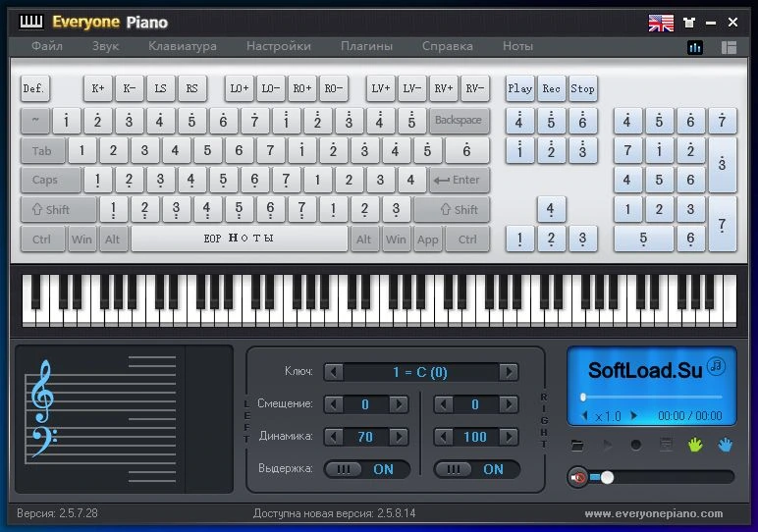Toggle right hand sustain ON switch
758x532 pixels.
click(476, 469)
